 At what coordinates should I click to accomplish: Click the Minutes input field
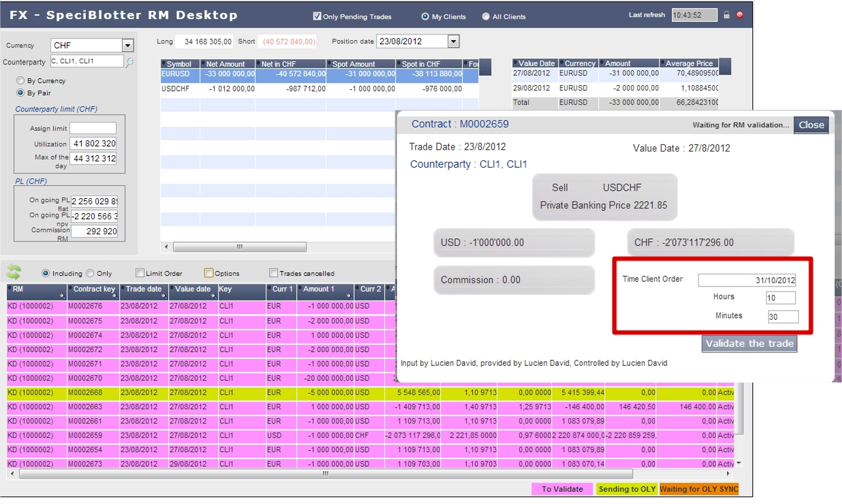click(x=783, y=316)
